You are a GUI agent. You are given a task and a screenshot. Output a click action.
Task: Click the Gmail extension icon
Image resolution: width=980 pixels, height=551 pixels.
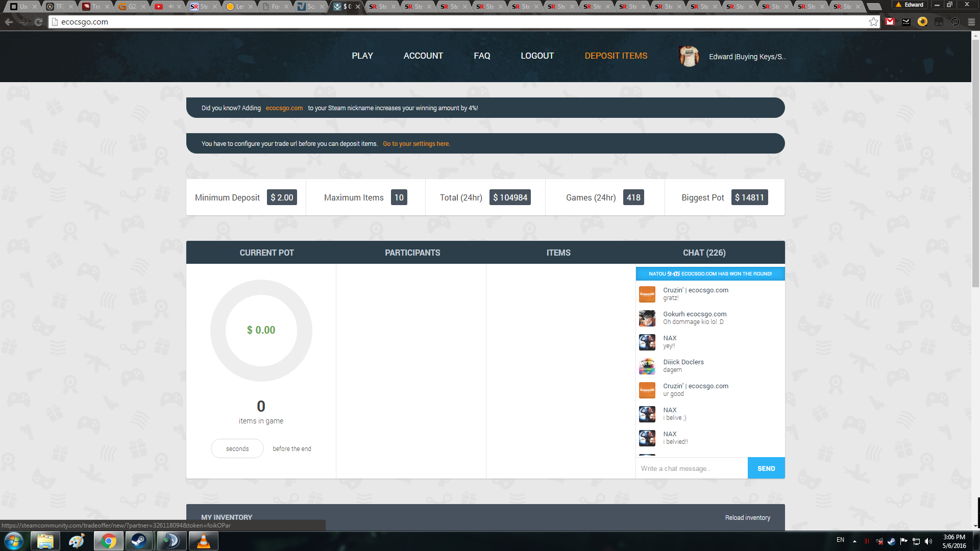coord(890,22)
